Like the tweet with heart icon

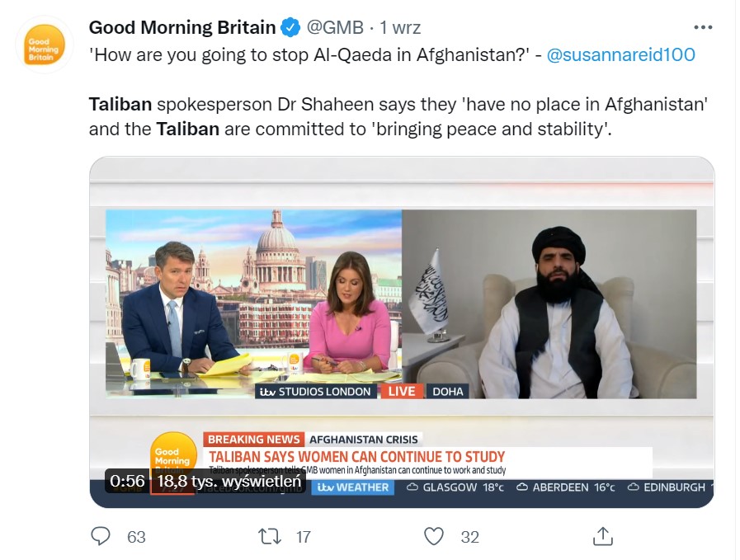(x=434, y=536)
